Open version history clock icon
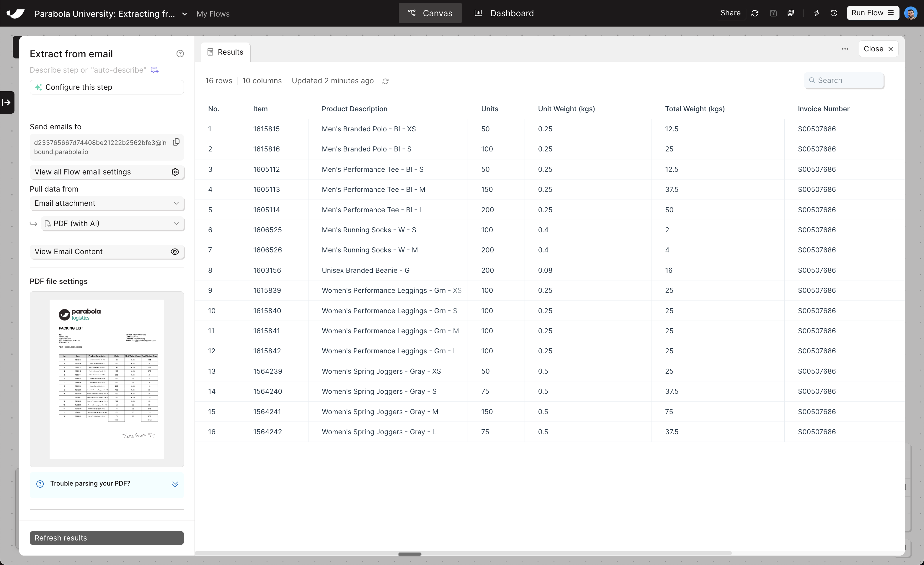This screenshot has height=565, width=924. click(x=834, y=13)
